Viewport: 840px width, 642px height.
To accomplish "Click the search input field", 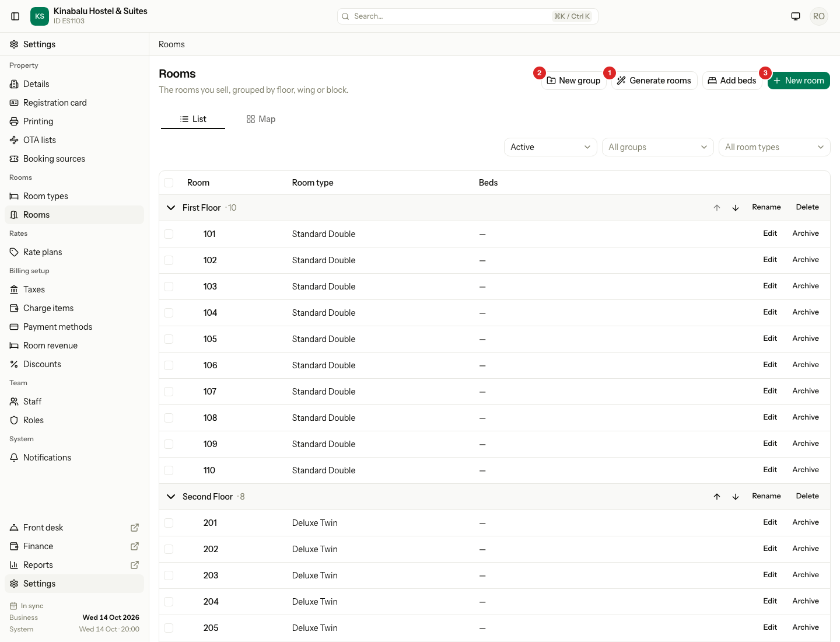I will tap(468, 16).
